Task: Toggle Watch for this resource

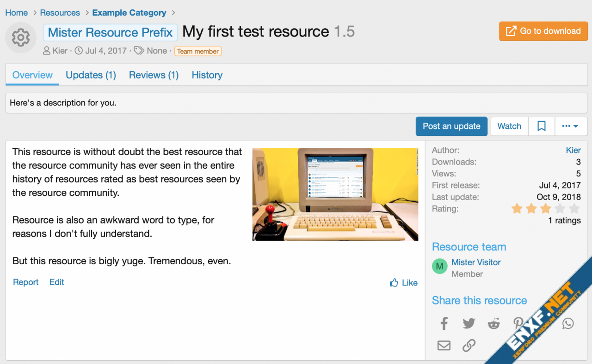Action: pyautogui.click(x=509, y=126)
